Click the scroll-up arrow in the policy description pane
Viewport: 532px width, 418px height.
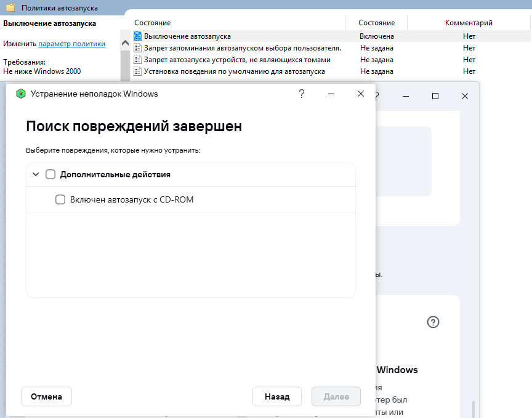125,43
